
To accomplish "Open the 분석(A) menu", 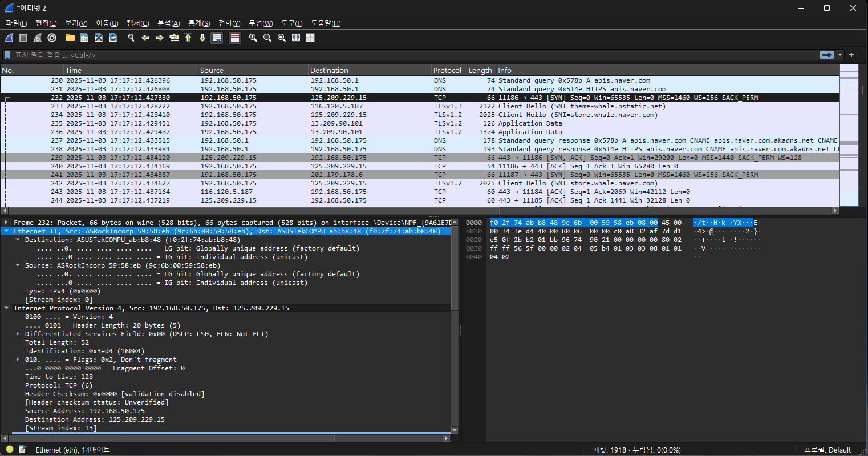I will tap(168, 23).
